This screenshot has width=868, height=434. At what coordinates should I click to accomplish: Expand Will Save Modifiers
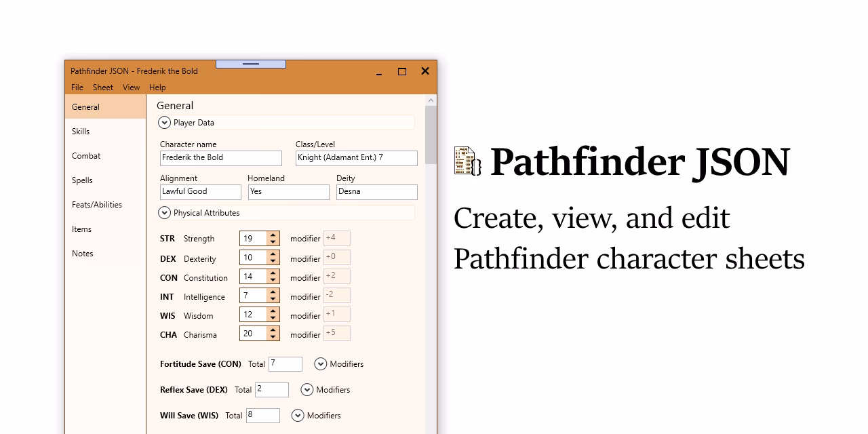tap(298, 416)
